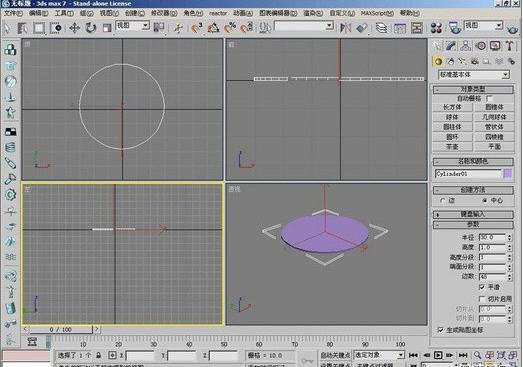Click the 几何球体 geosphere button
Viewport: 523px width, 367px height.
tap(494, 117)
